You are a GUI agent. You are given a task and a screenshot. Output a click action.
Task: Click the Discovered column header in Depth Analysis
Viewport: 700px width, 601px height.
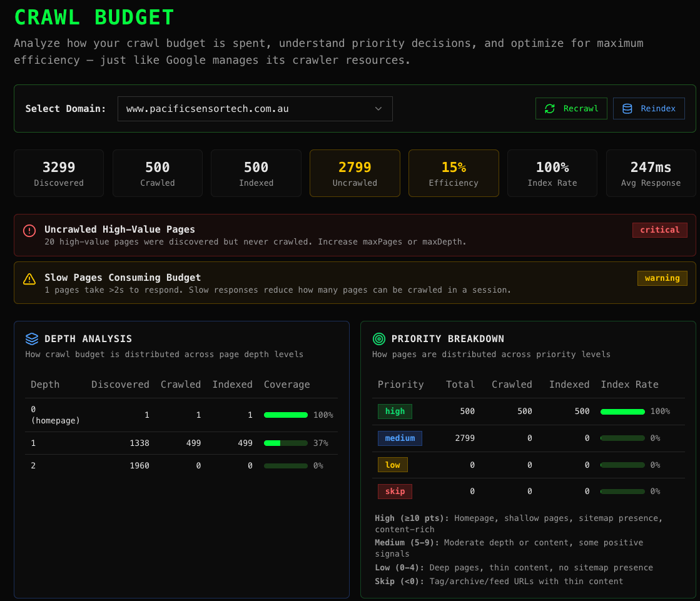tap(120, 385)
